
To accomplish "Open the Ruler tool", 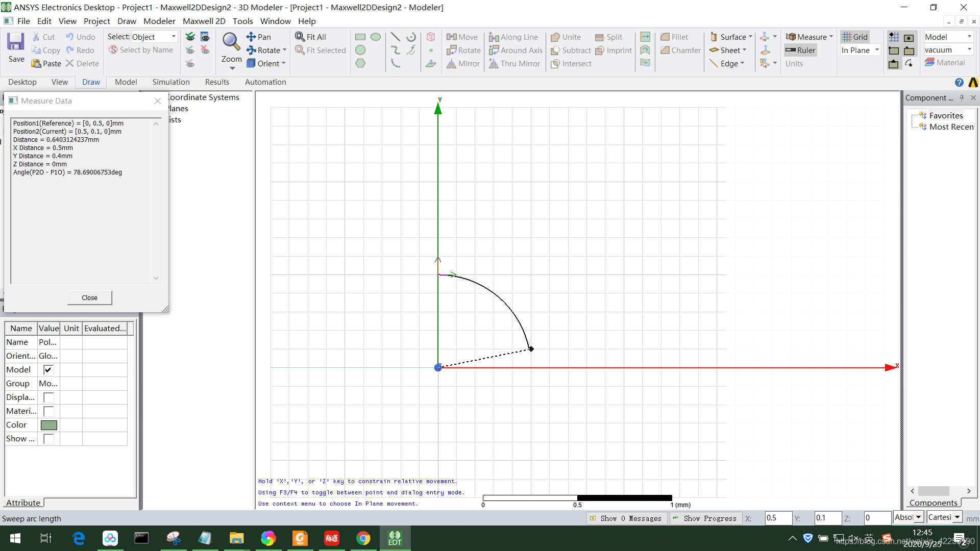I will pyautogui.click(x=800, y=50).
